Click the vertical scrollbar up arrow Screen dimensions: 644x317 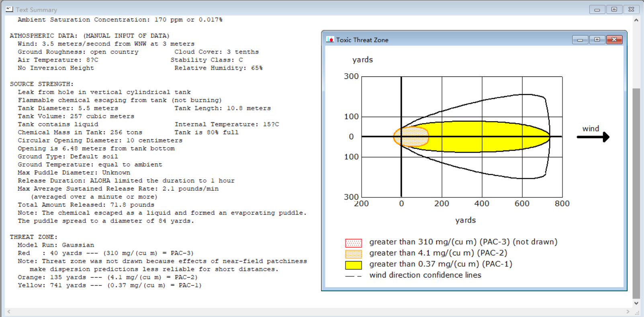click(636, 20)
